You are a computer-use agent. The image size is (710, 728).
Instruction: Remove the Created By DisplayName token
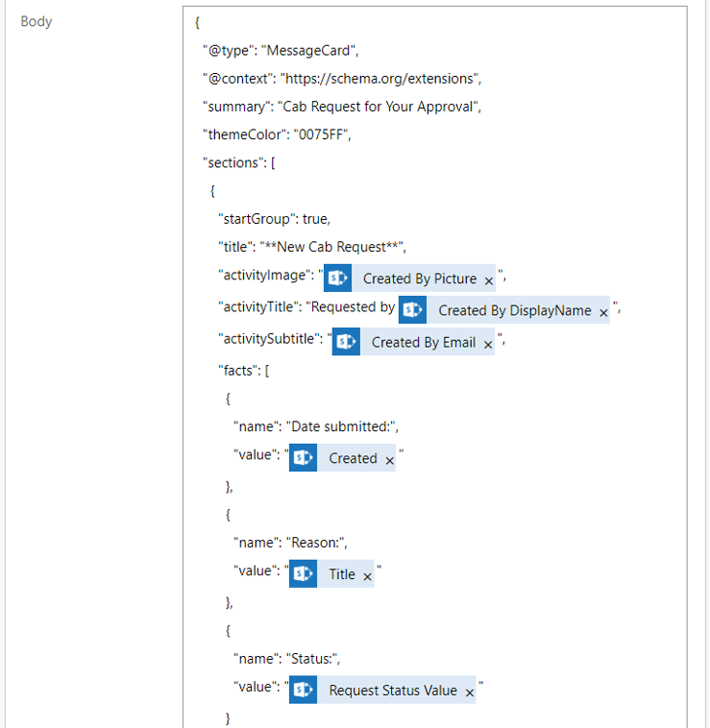point(603,313)
